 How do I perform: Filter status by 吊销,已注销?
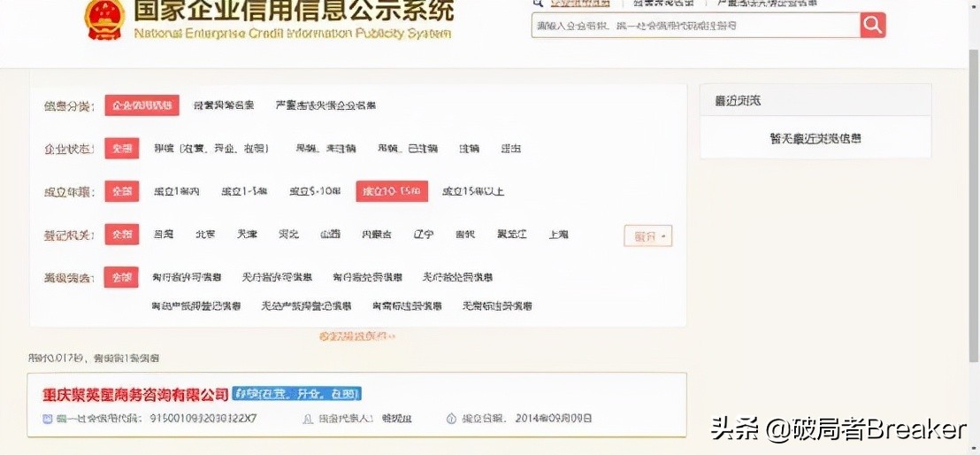(408, 149)
